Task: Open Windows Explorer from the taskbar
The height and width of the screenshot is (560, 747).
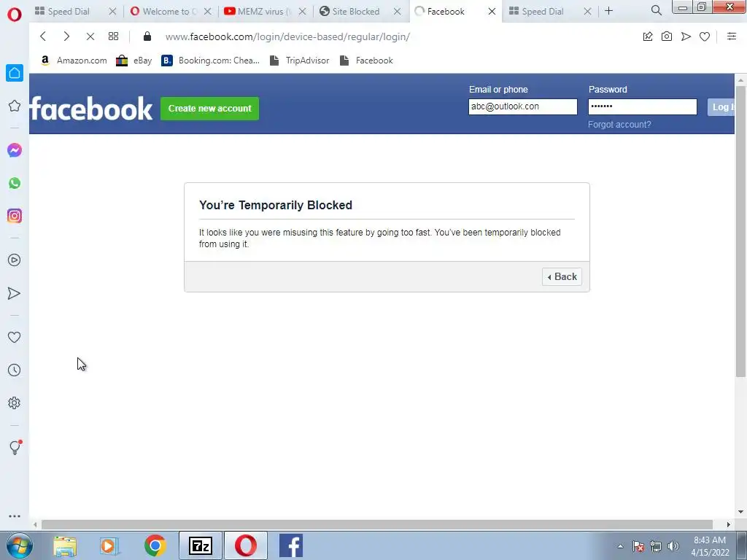Action: click(x=65, y=545)
